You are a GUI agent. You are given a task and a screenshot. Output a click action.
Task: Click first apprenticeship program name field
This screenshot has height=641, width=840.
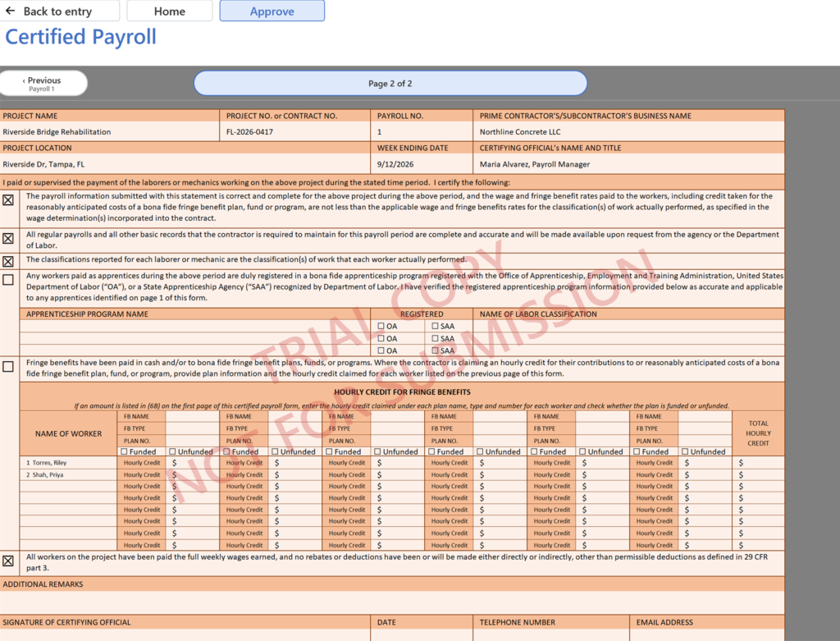(x=195, y=326)
